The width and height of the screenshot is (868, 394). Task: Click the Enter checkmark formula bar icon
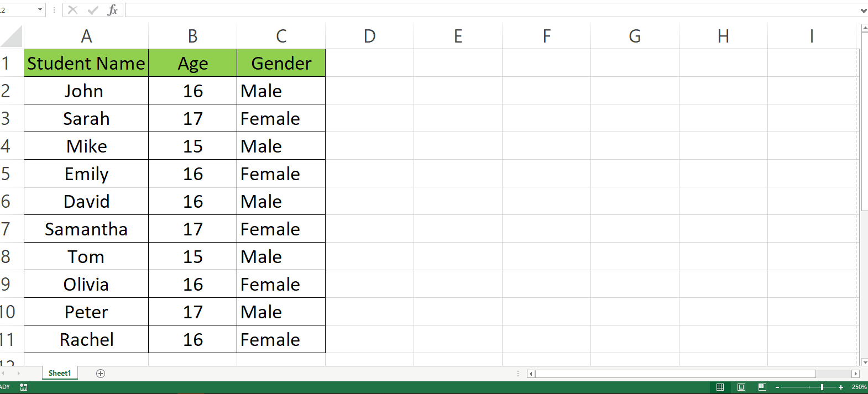pos(92,9)
